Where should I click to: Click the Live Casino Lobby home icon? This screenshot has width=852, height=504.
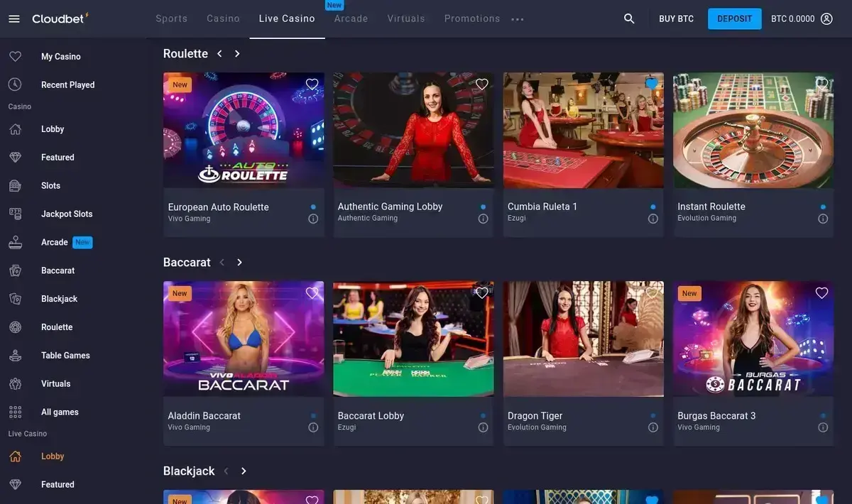[15, 456]
